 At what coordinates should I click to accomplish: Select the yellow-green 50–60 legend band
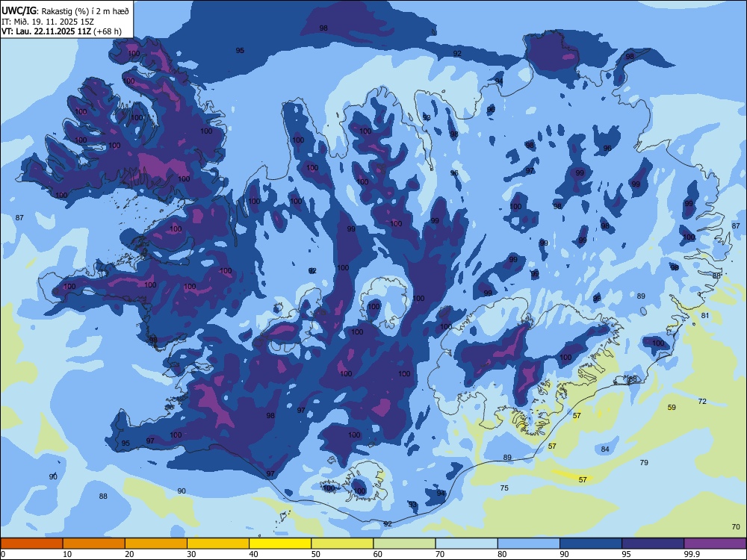342,544
